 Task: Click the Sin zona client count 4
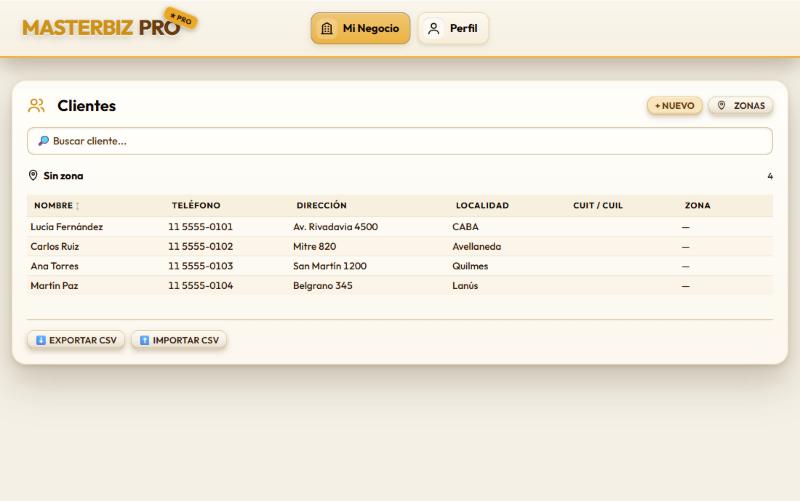click(x=769, y=176)
